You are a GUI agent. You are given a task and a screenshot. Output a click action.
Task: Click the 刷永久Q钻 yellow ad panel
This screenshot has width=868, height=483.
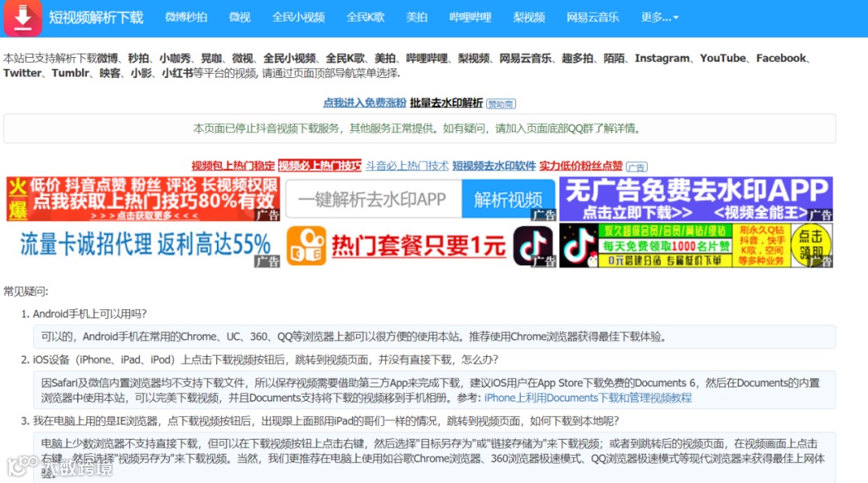(x=762, y=246)
